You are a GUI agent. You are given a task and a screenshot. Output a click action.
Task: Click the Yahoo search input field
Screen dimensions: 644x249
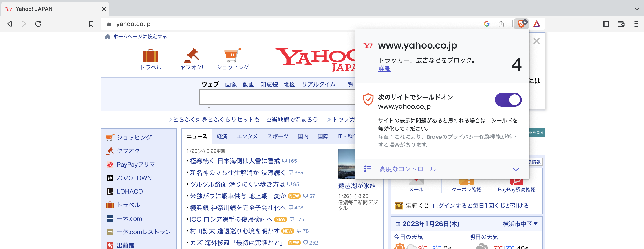277,97
